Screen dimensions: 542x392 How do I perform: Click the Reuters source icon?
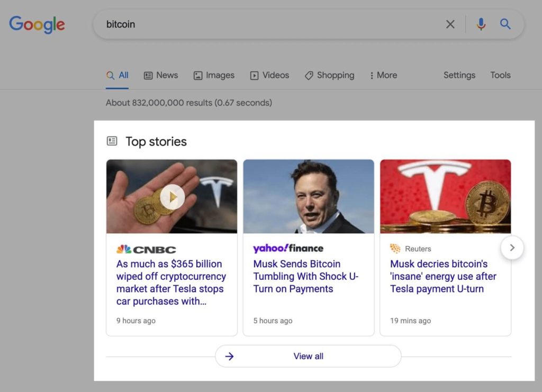(395, 248)
